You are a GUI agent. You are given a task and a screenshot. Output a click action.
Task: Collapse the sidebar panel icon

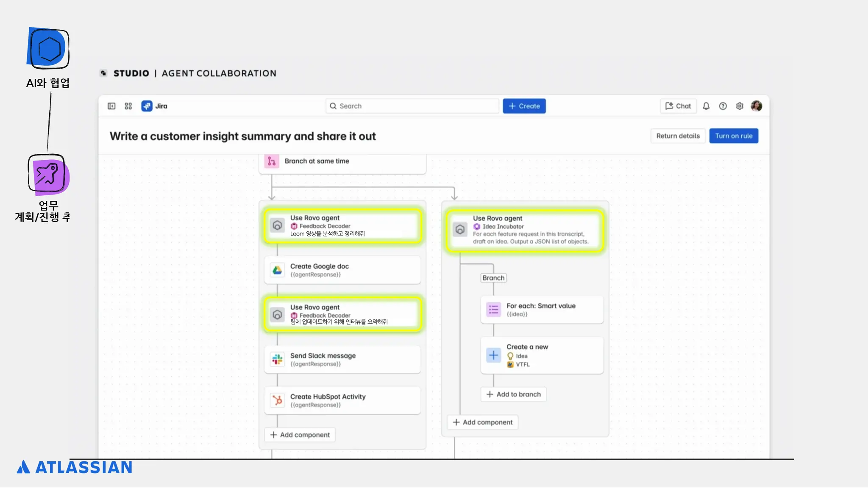[111, 106]
